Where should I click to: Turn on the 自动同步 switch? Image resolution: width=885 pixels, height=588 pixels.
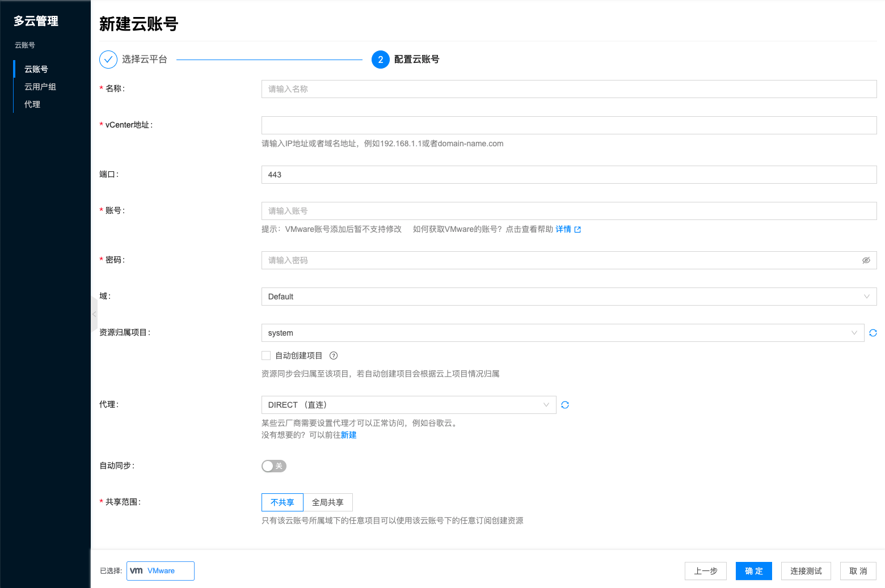[x=273, y=466]
